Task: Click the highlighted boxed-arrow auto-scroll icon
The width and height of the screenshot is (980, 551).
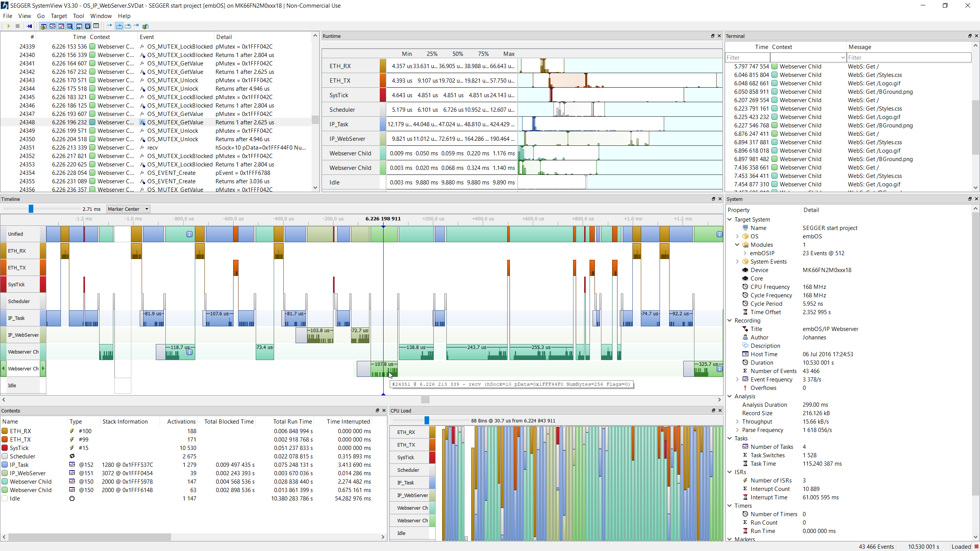Action: coord(119,26)
